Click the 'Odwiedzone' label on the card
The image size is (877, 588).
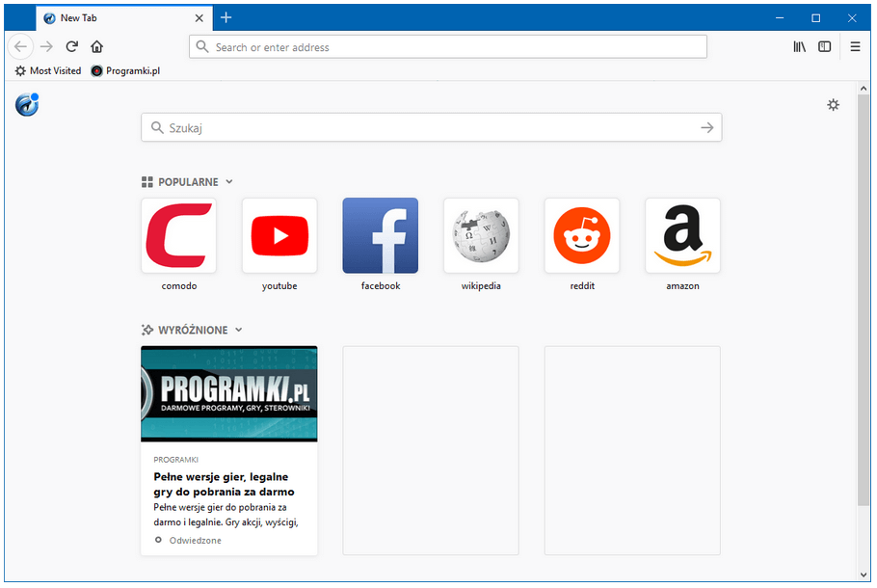(x=196, y=540)
